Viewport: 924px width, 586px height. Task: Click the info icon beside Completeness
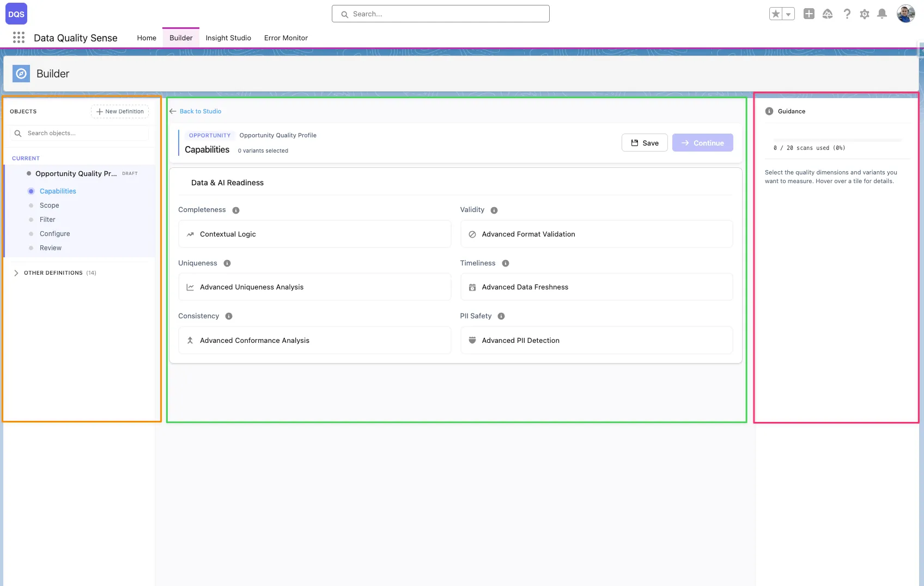click(x=235, y=210)
